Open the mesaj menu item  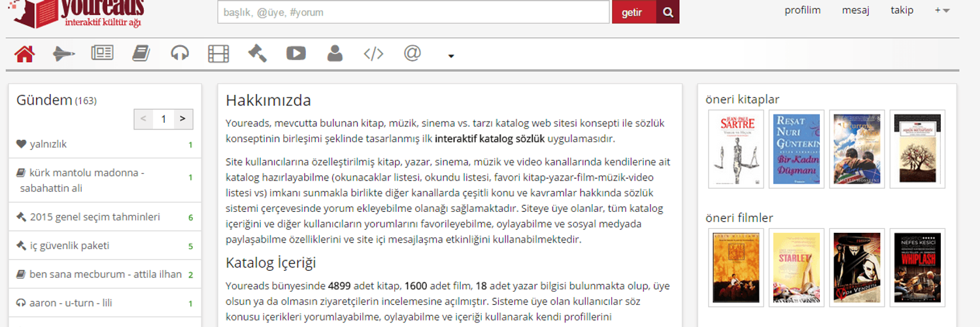click(x=855, y=10)
